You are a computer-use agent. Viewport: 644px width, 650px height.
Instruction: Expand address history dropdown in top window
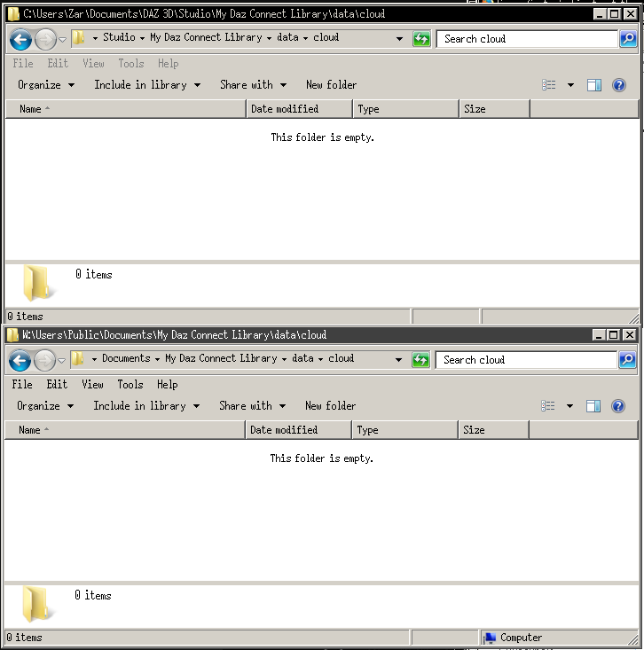pos(399,39)
